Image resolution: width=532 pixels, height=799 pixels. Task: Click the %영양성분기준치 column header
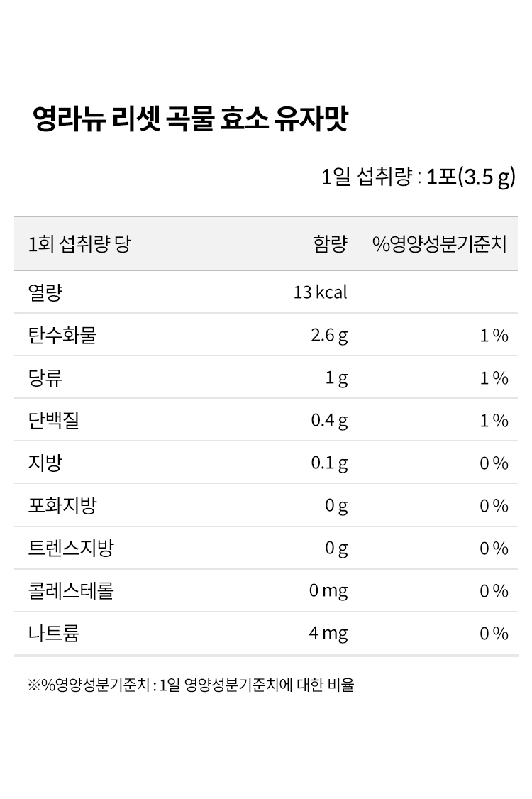click(440, 244)
